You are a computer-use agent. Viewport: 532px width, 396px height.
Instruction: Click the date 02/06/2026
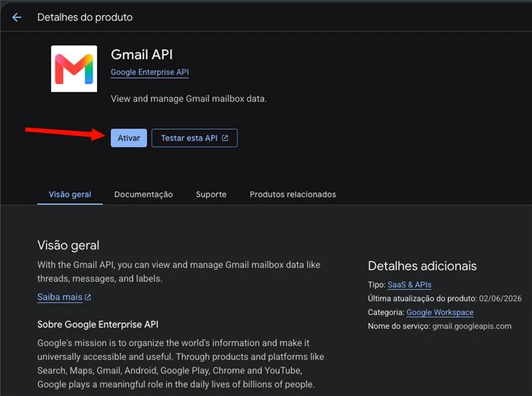tap(500, 299)
